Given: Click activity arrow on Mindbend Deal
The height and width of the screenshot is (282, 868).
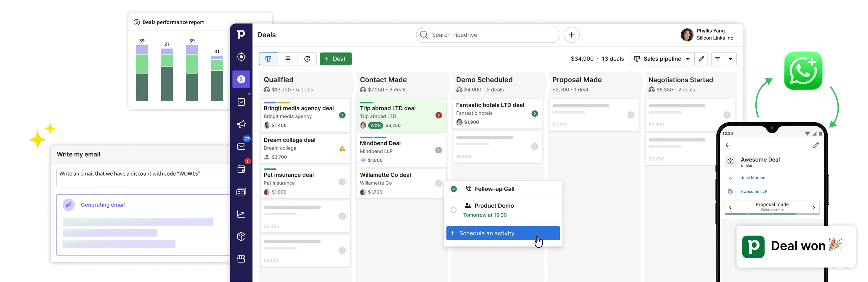Looking at the screenshot, I should coord(438,150).
